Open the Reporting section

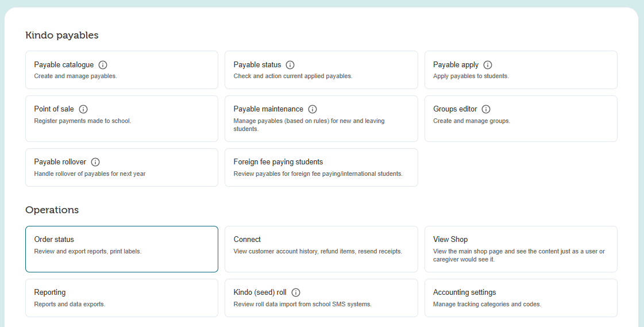[x=121, y=298]
